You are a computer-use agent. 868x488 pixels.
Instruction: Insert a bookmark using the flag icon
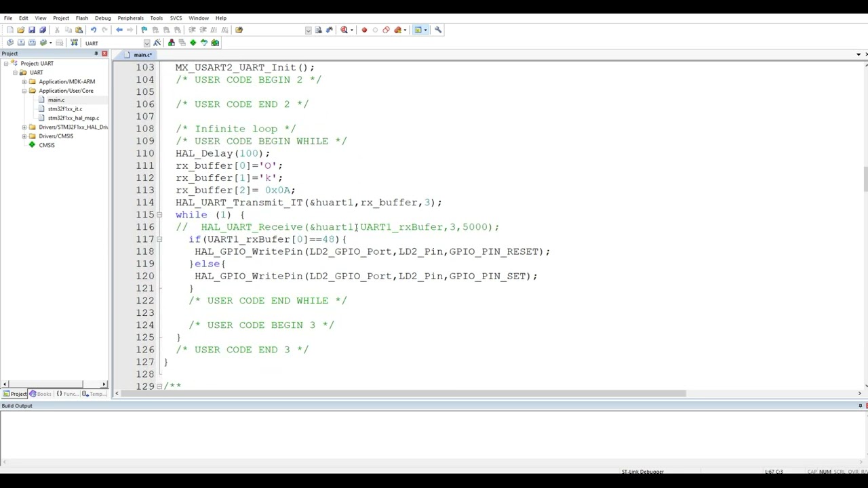pyautogui.click(x=144, y=30)
